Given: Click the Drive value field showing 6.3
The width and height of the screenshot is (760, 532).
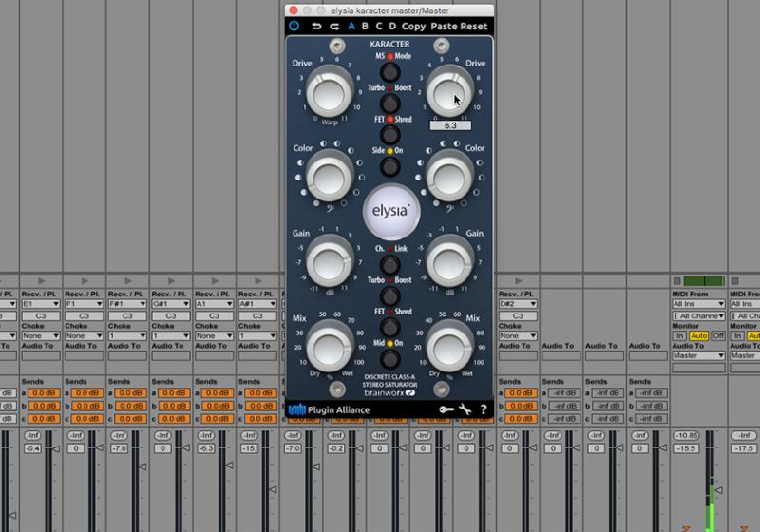Looking at the screenshot, I should [x=450, y=125].
